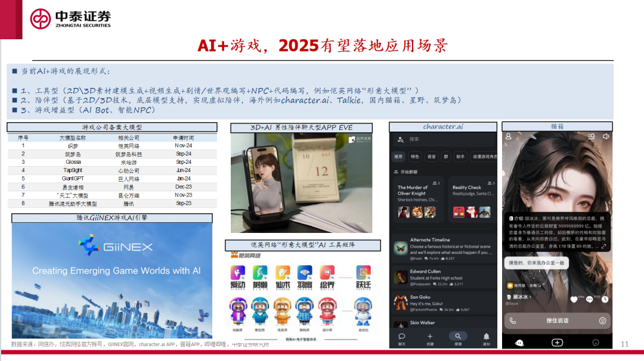Click the white 自动化 robot mascot
Screen dimensions: 644x361
363,312
